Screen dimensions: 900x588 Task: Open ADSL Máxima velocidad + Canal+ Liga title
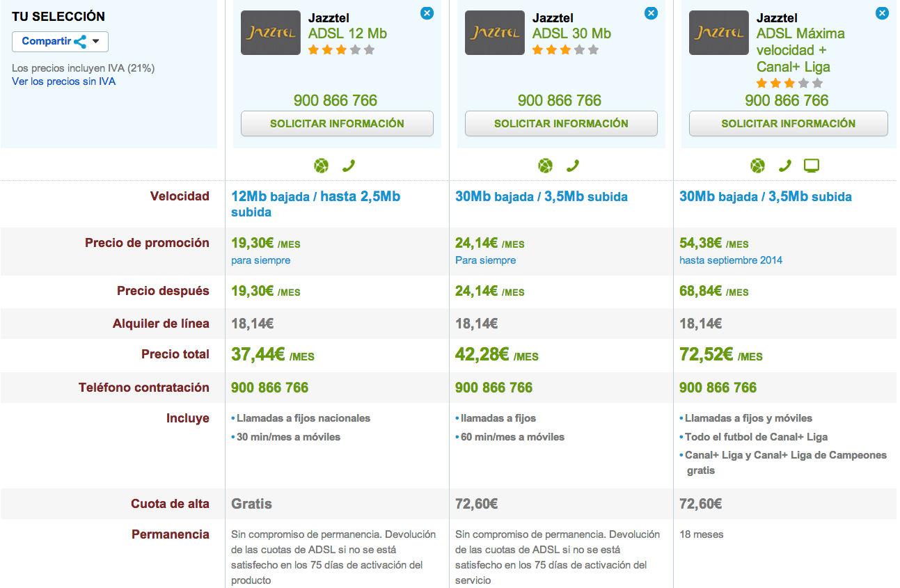click(800, 50)
